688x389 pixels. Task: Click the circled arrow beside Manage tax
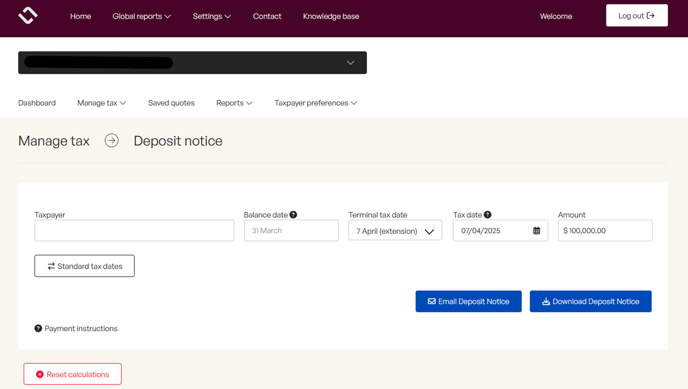pyautogui.click(x=111, y=140)
